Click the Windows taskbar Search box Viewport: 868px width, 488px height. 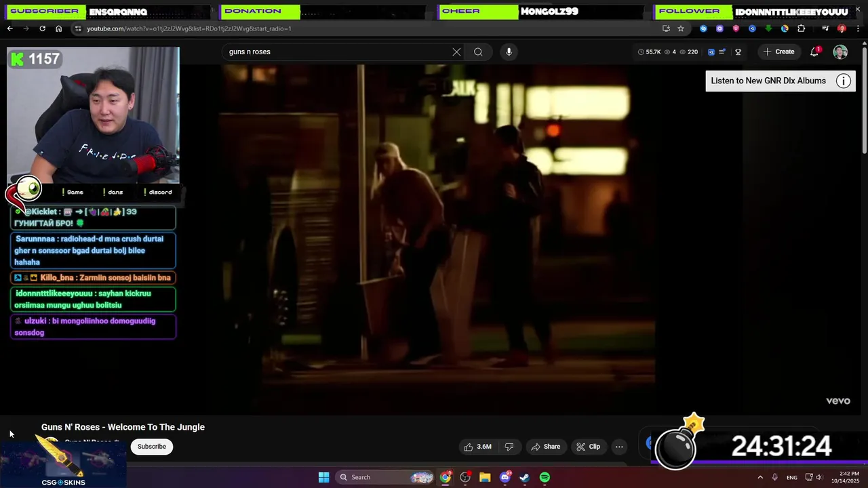[384, 477]
